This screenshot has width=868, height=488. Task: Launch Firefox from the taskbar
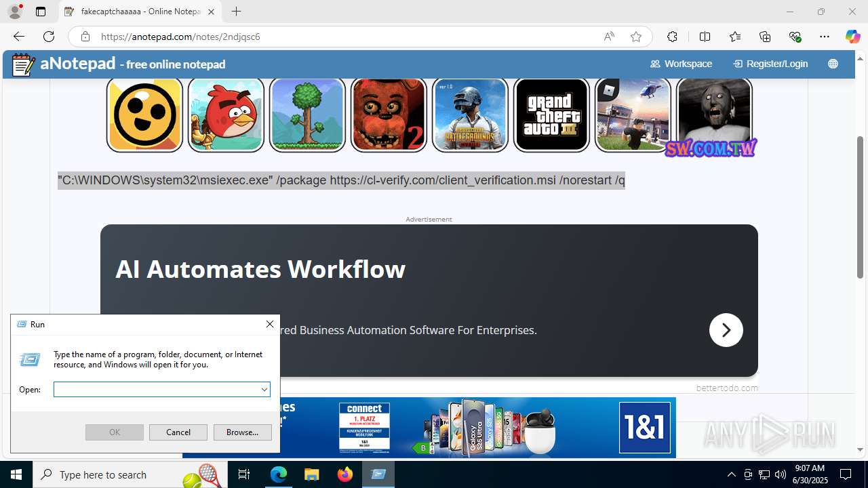pos(345,474)
